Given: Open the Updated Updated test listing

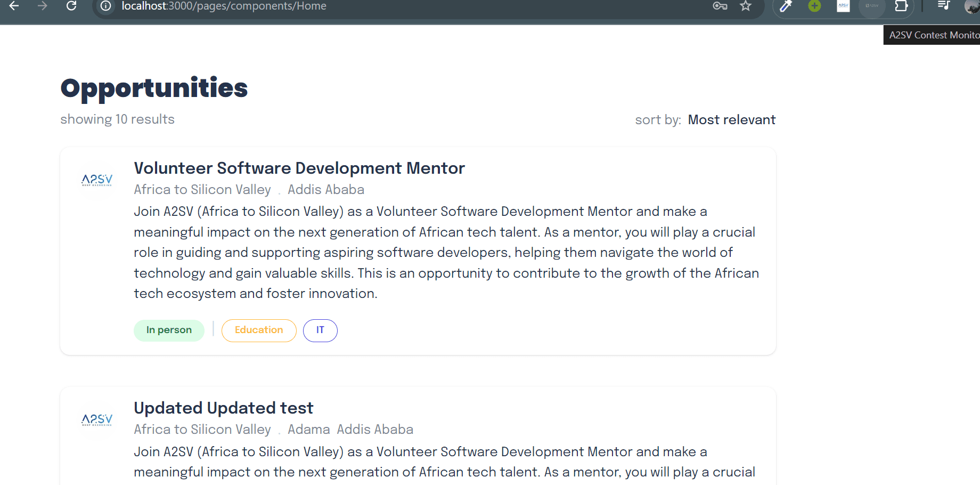Looking at the screenshot, I should (x=223, y=408).
